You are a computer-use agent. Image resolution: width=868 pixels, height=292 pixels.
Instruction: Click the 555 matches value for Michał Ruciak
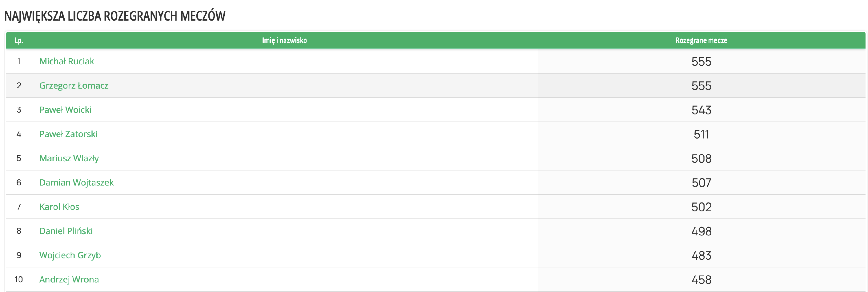701,62
